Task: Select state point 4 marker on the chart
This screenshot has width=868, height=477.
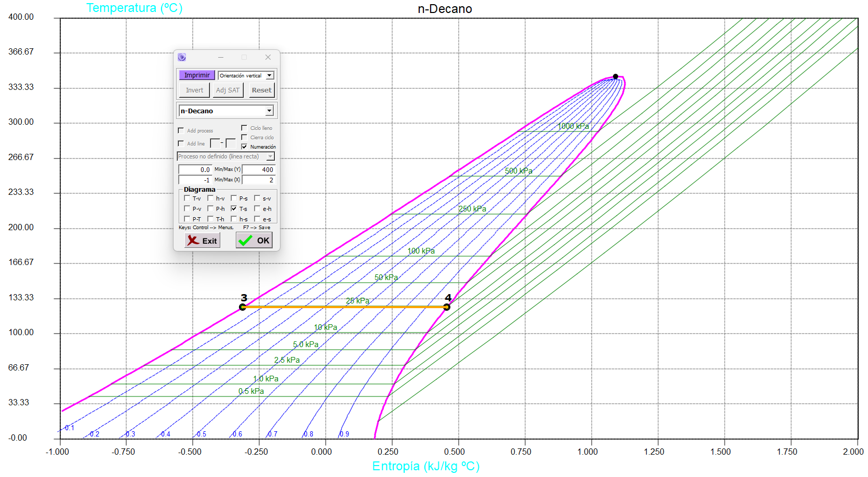Action: tap(447, 307)
